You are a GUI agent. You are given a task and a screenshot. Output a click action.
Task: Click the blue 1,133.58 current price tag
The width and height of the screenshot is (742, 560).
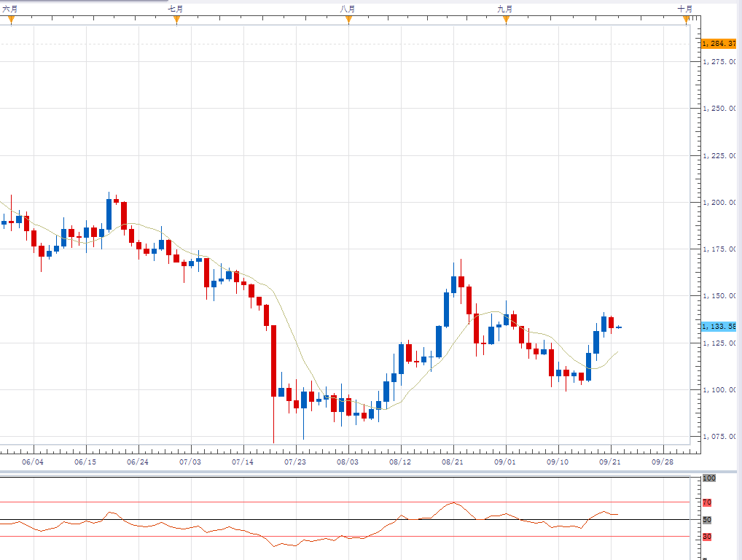pos(719,327)
